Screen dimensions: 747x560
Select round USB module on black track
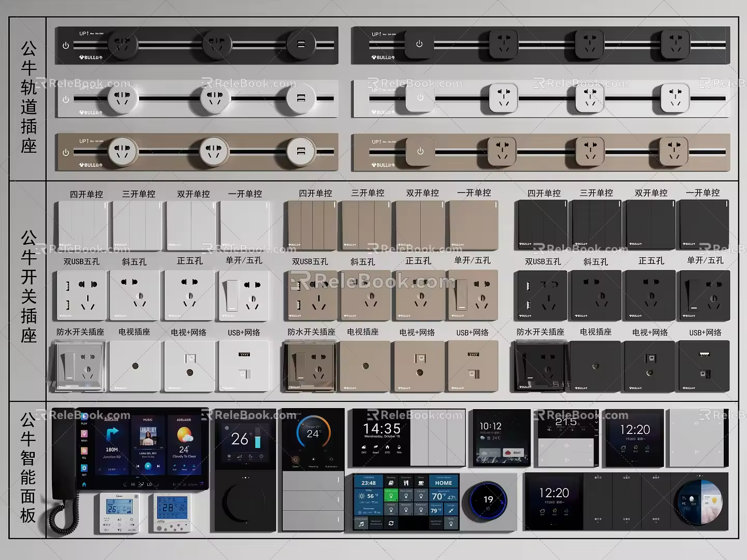(301, 45)
